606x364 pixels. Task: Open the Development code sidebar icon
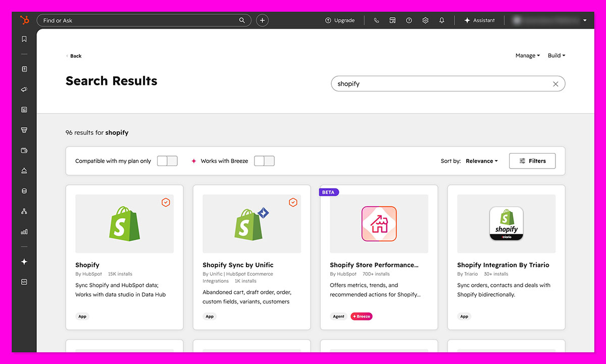24,282
